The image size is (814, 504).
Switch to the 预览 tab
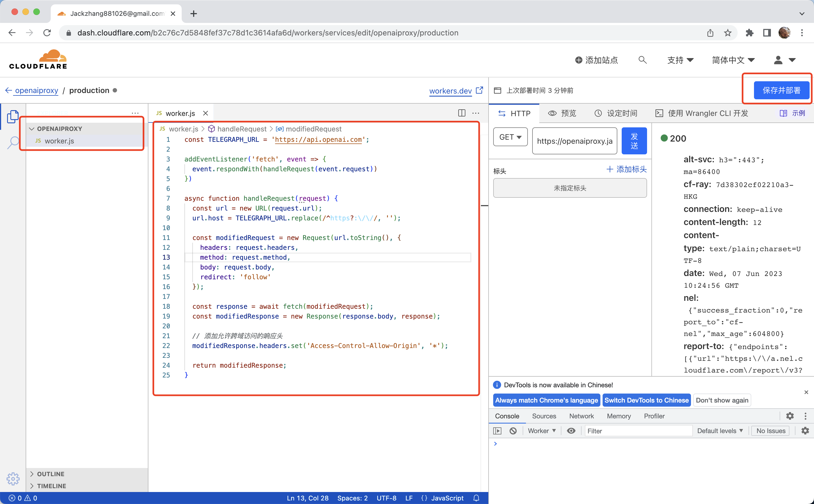pos(562,113)
